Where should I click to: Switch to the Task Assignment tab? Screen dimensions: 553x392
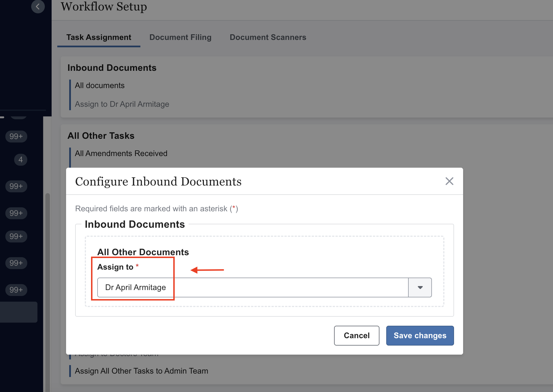[99, 37]
